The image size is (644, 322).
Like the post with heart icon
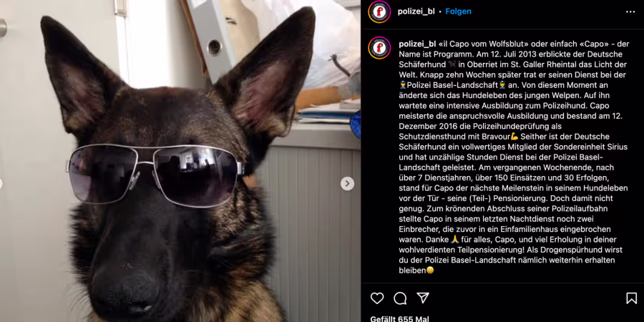pyautogui.click(x=376, y=298)
